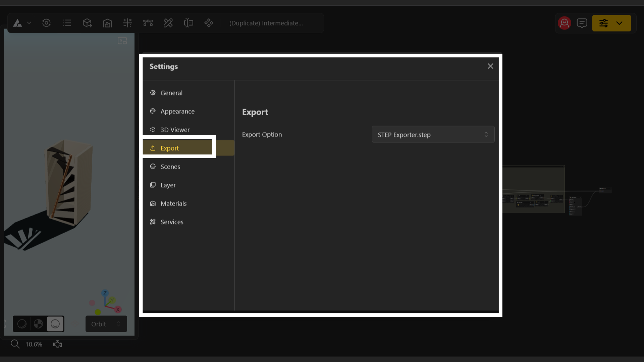Open the Orbit navigation mode dropdown

pyautogui.click(x=106, y=324)
